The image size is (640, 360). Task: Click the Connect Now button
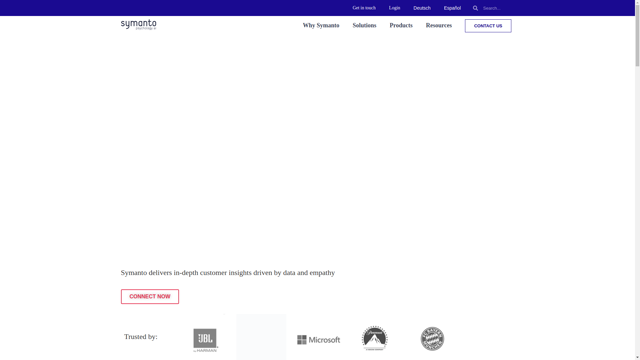click(x=150, y=297)
